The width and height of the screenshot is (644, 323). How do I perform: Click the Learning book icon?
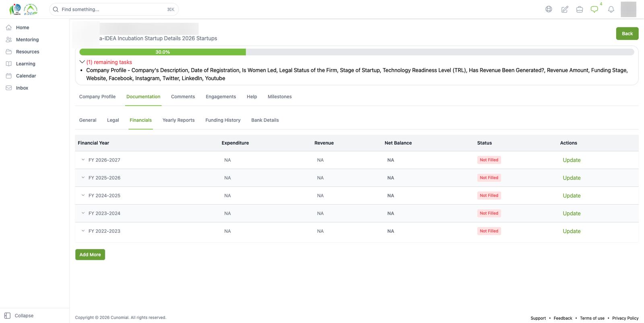click(x=9, y=64)
